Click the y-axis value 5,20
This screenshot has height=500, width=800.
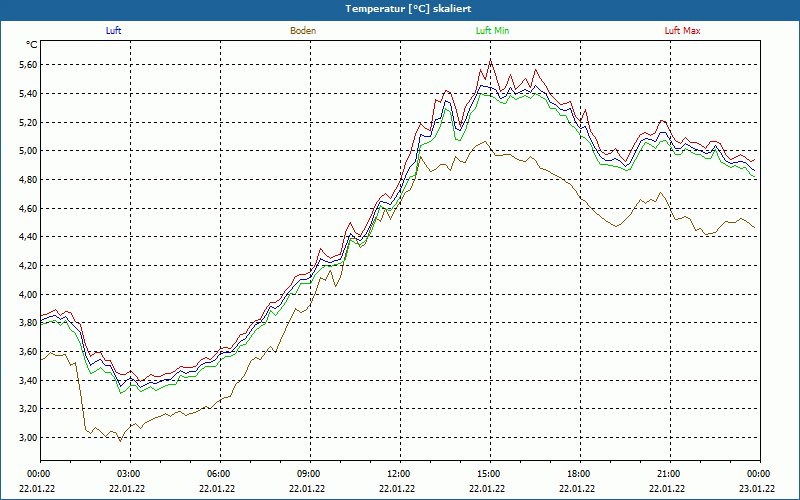(27, 122)
